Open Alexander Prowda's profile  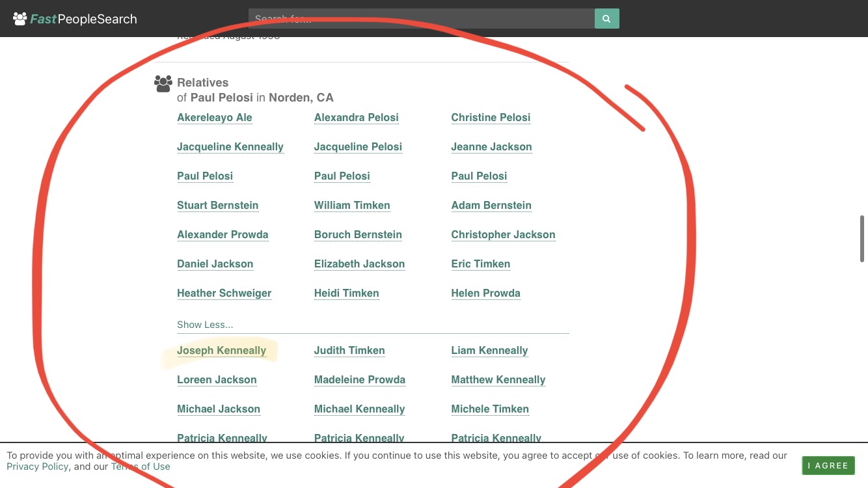[x=223, y=235]
